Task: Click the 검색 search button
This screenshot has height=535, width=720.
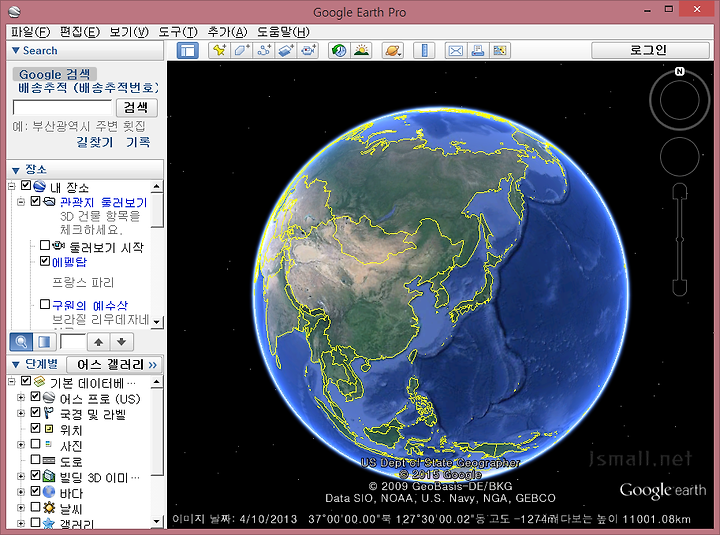Action: (x=136, y=107)
